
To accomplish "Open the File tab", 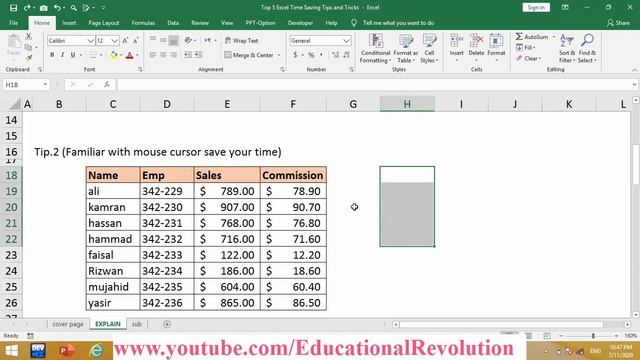I will [x=13, y=23].
